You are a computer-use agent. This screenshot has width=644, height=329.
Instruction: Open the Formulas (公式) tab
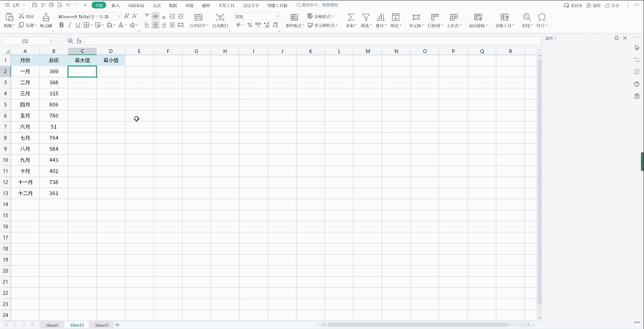tap(157, 5)
